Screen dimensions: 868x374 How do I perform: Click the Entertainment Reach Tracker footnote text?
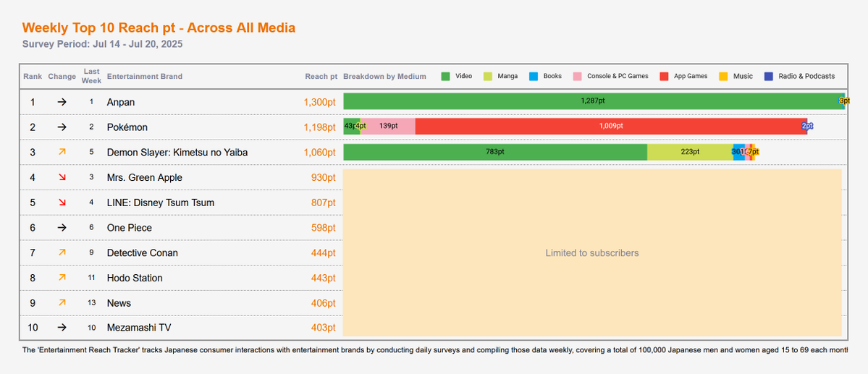[x=434, y=350]
